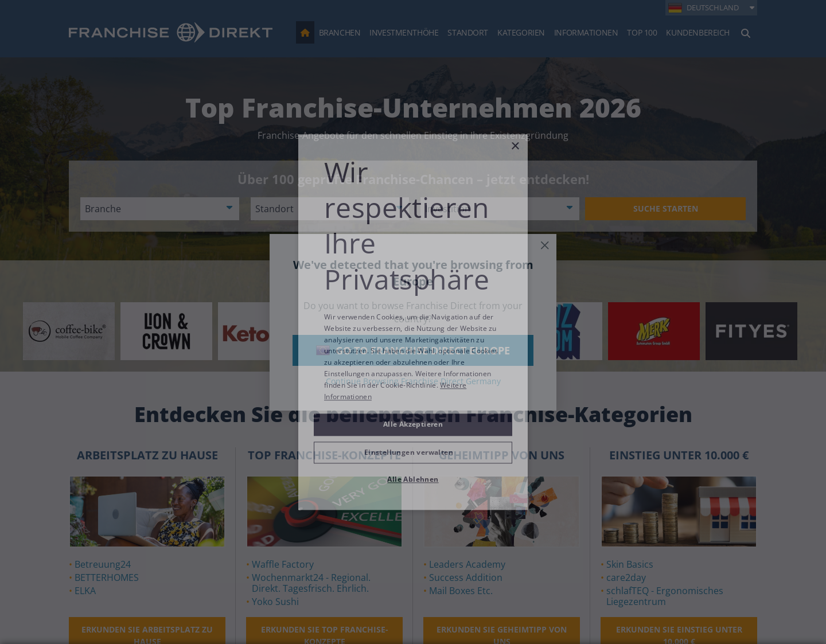Open the Mail Boxes Etc. link

pyautogui.click(x=461, y=591)
